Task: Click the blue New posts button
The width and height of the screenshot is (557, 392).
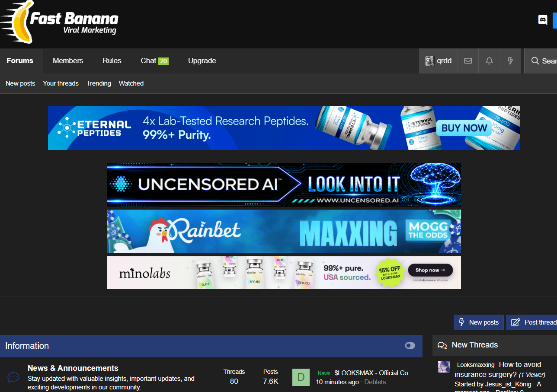Action: click(479, 322)
